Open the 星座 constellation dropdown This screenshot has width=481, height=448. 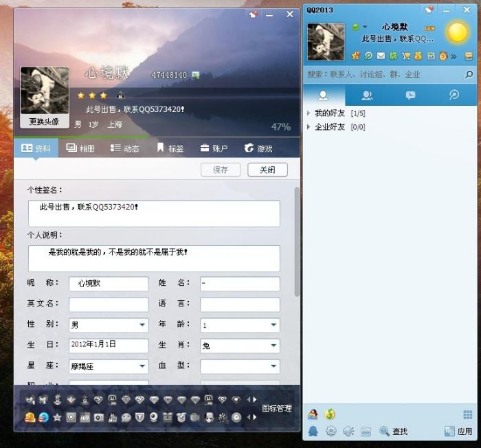pos(142,366)
